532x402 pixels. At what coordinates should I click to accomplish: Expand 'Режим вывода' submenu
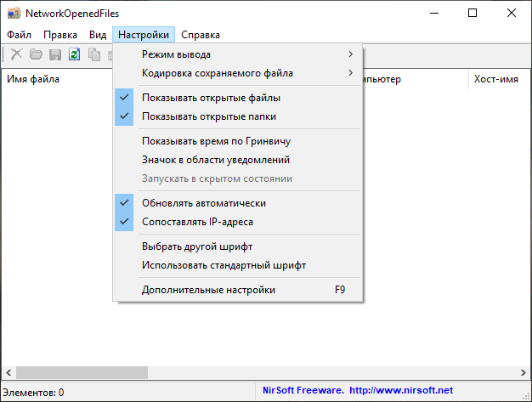point(238,54)
